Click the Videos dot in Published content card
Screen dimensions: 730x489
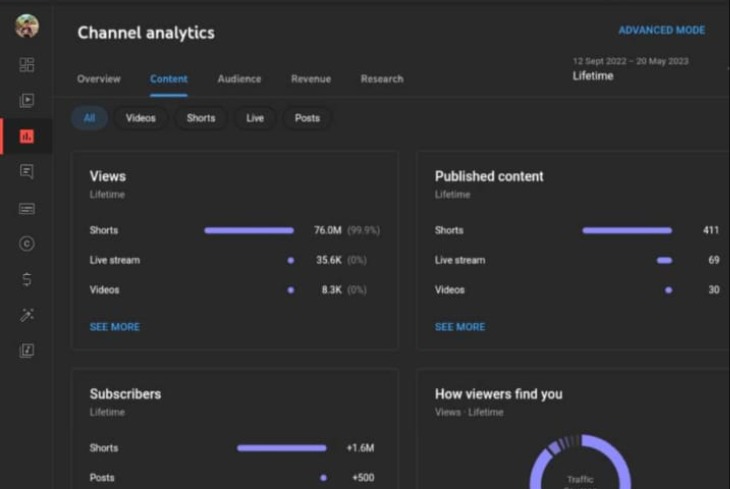pos(669,290)
